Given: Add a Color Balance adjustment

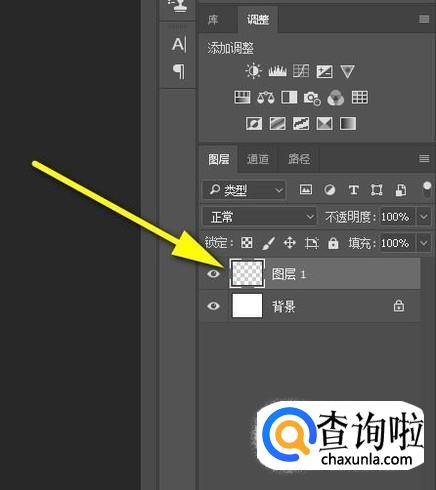Looking at the screenshot, I should pyautogui.click(x=265, y=98).
